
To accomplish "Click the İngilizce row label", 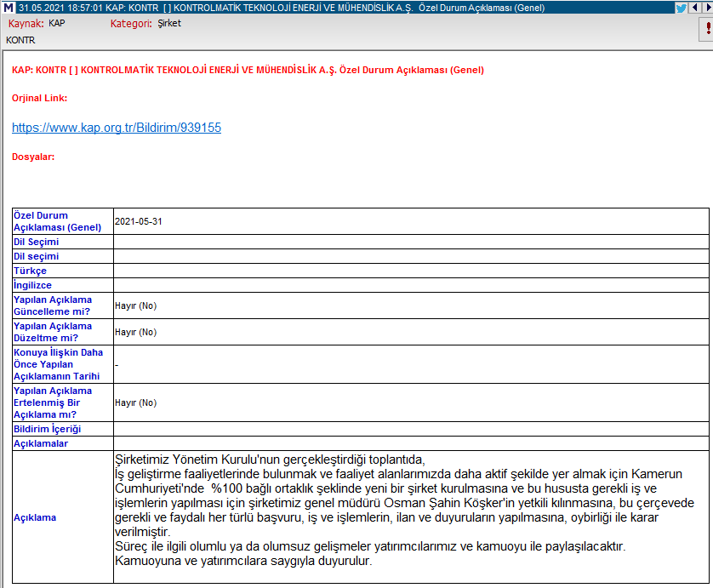I will 32,285.
